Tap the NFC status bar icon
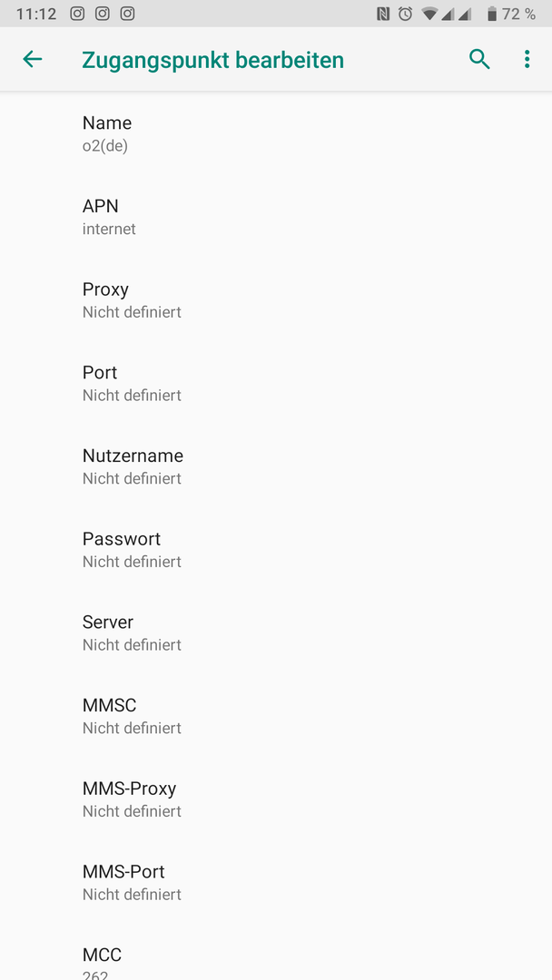The image size is (552, 980). tap(383, 14)
